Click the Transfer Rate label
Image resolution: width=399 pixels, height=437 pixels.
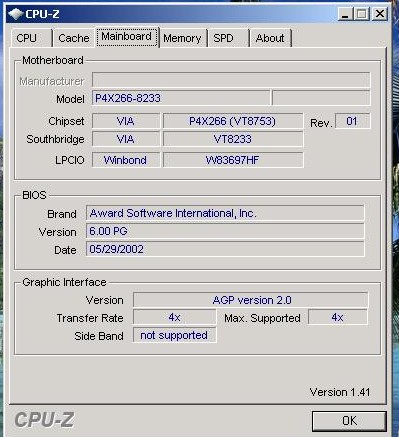(x=90, y=318)
